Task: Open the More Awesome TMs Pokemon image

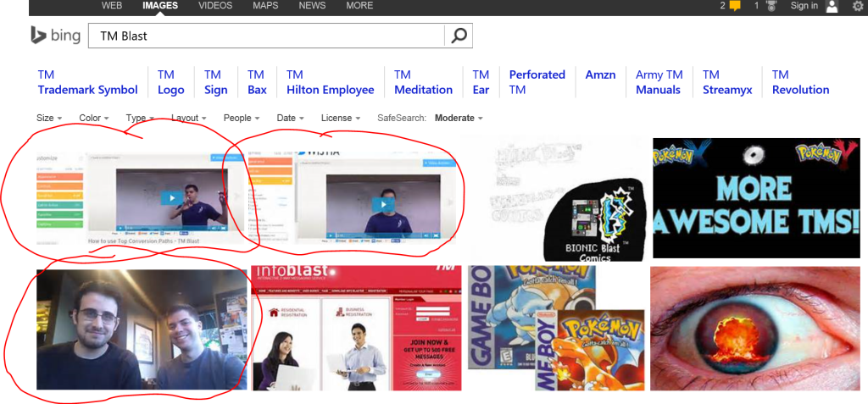Action: pos(756,197)
